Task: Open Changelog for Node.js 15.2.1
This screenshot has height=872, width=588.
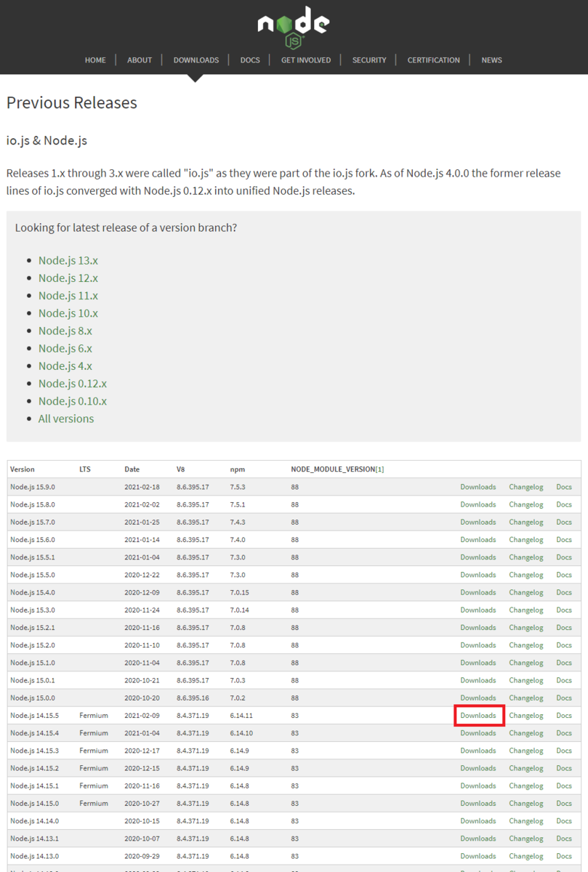Action: [526, 628]
